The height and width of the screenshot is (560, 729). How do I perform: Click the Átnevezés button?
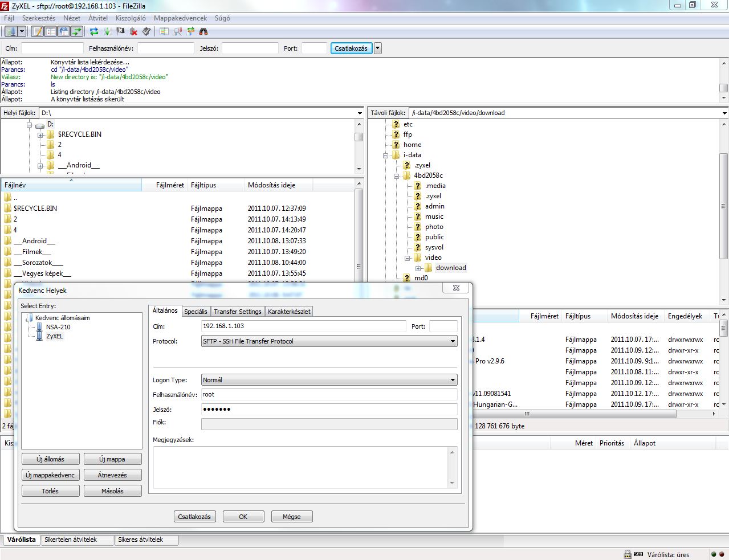112,475
